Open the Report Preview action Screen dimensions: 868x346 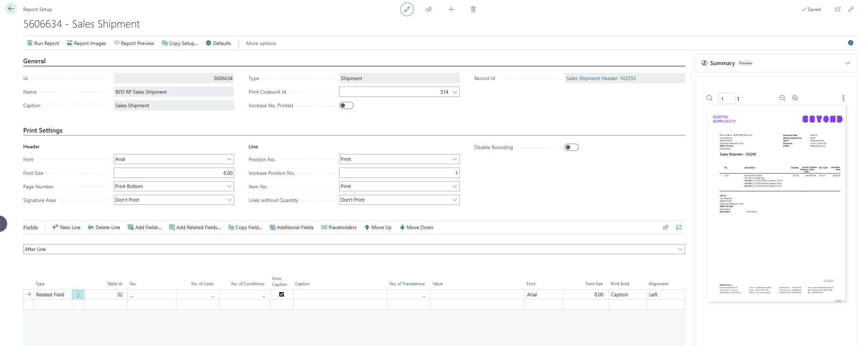point(134,43)
